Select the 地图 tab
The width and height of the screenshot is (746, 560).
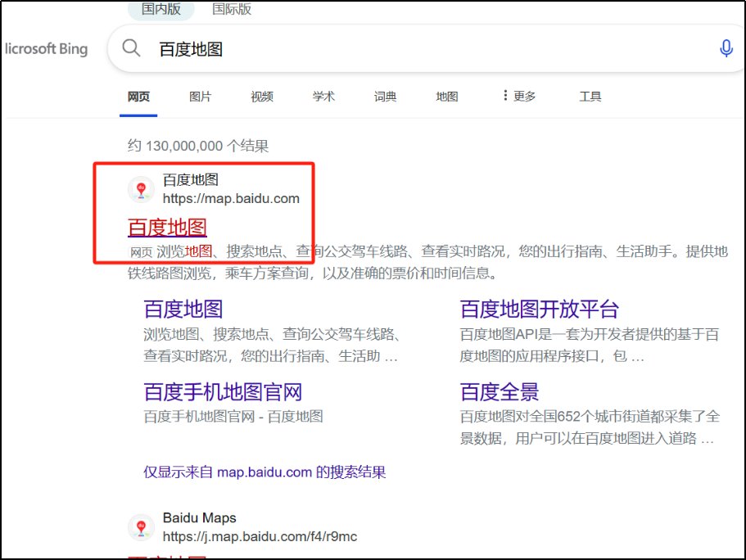(447, 97)
